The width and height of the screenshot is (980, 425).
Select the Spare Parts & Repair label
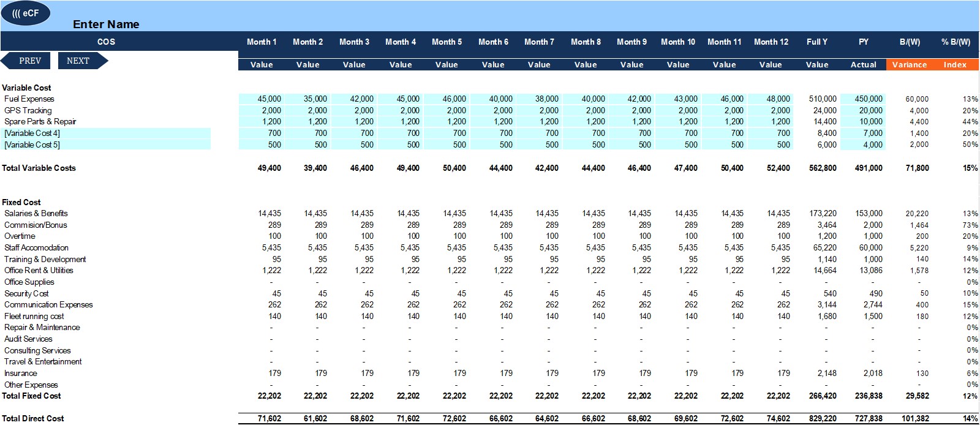pos(40,121)
